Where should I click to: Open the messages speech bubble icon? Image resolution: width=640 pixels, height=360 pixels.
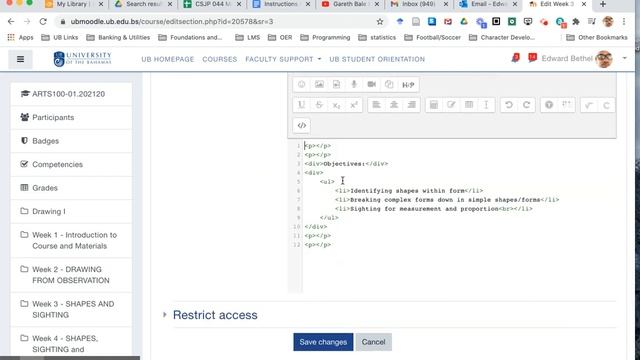532,58
